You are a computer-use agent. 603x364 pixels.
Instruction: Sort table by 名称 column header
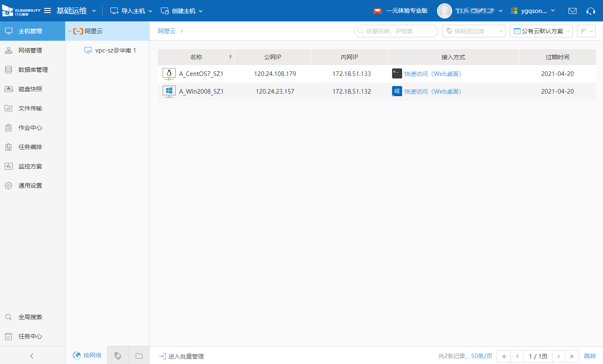196,57
